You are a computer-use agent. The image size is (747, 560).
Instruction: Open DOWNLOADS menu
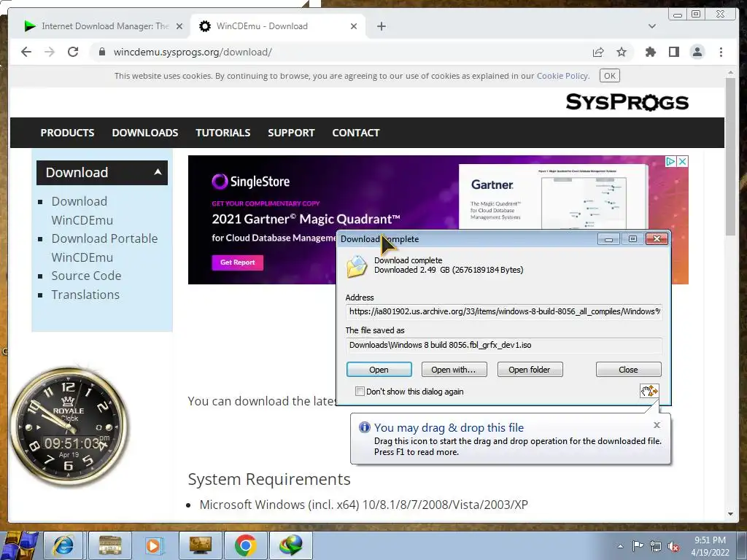coord(145,133)
